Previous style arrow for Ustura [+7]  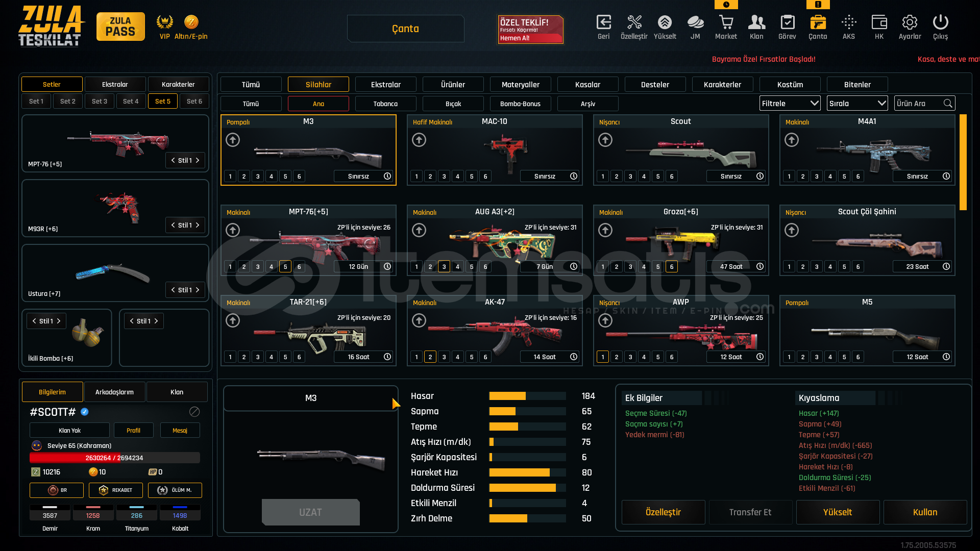tap(173, 290)
